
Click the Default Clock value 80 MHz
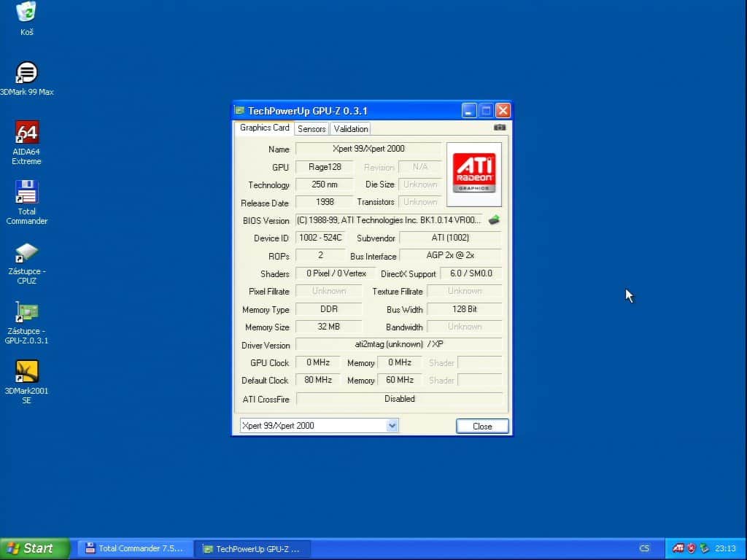click(318, 380)
